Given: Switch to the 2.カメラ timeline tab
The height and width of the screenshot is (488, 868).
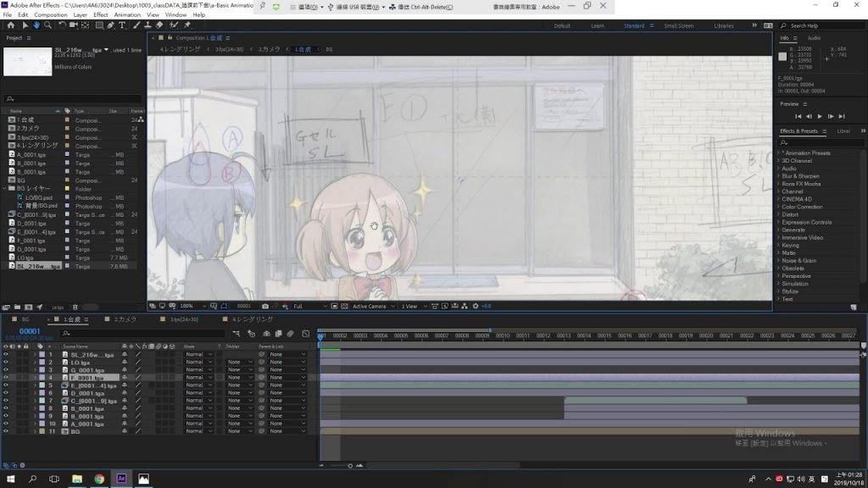Looking at the screenshot, I should pos(125,319).
